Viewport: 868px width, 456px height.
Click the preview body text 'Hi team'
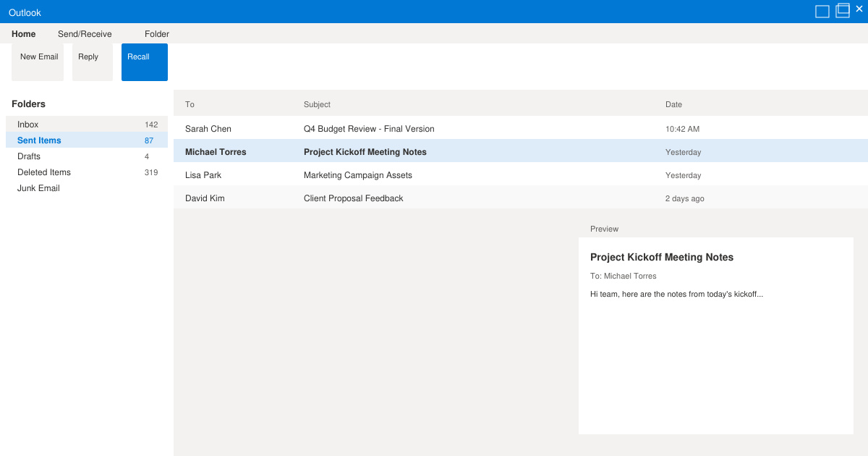coord(676,294)
